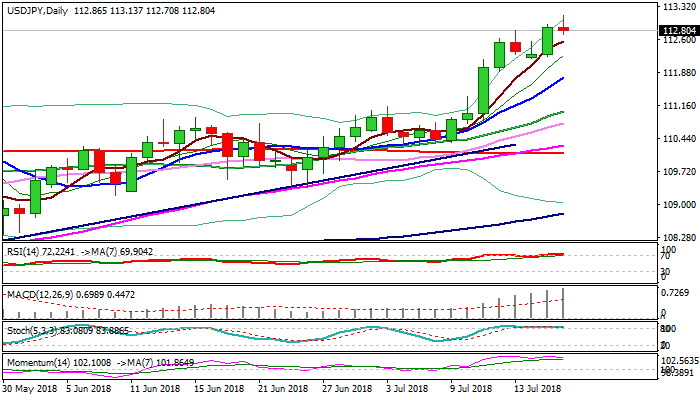Click the tallest MACD histogram bar at far right
This screenshot has width=700, height=400.
pos(564,303)
